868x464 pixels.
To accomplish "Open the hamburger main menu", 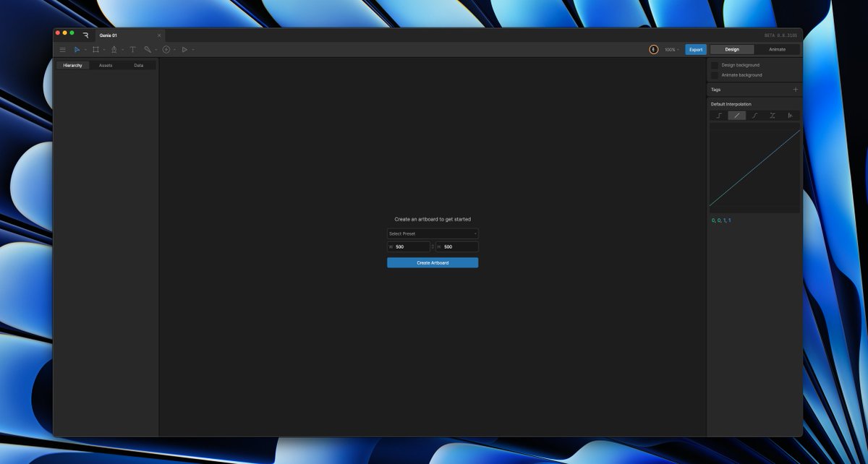I will (62, 50).
